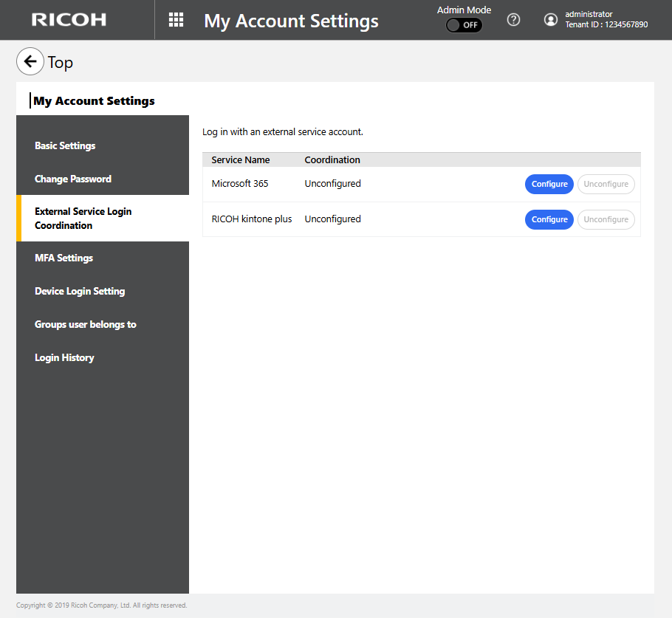
Task: View Login History
Action: 64,357
